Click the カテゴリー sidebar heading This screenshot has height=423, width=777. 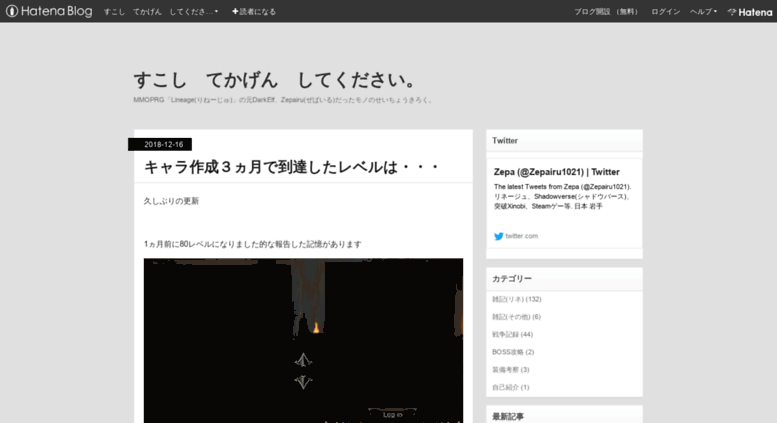click(x=511, y=279)
